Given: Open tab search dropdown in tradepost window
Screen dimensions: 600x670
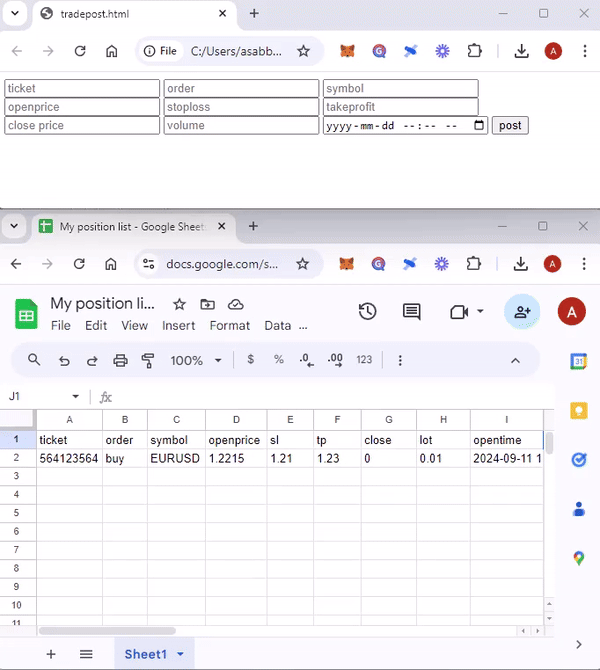Looking at the screenshot, I should [15, 13].
